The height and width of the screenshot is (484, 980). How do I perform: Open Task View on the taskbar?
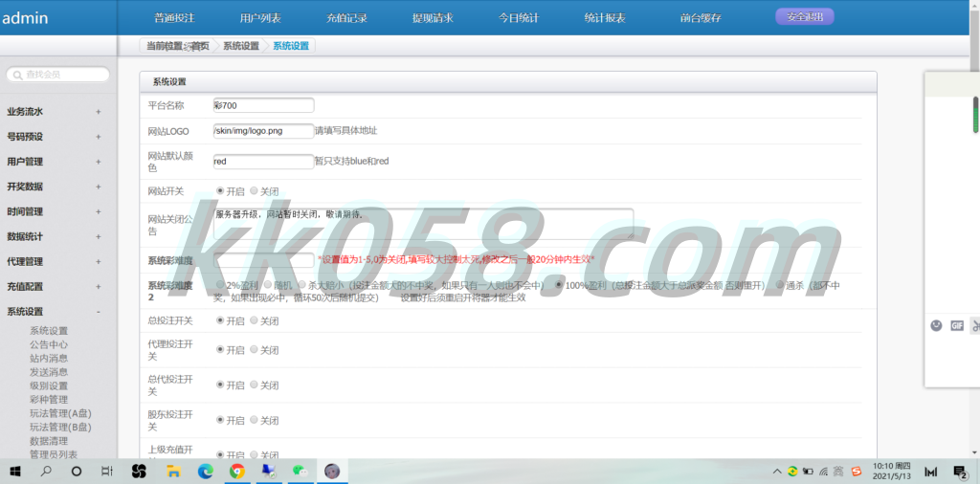point(107,471)
